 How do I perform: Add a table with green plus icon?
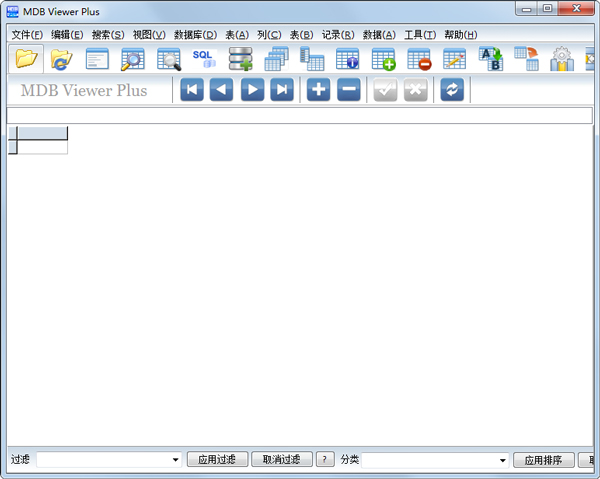click(x=383, y=59)
